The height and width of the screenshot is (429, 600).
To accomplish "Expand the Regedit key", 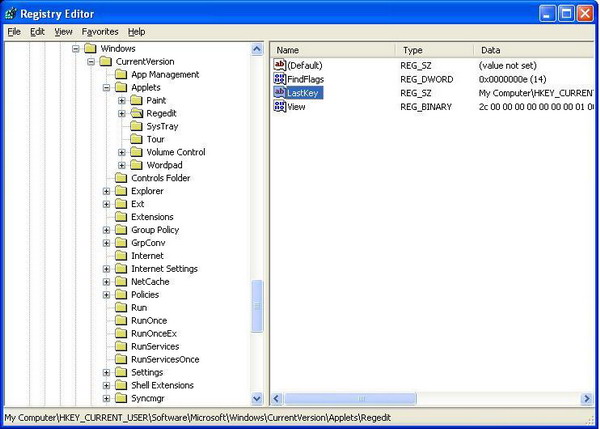I will click(122, 114).
